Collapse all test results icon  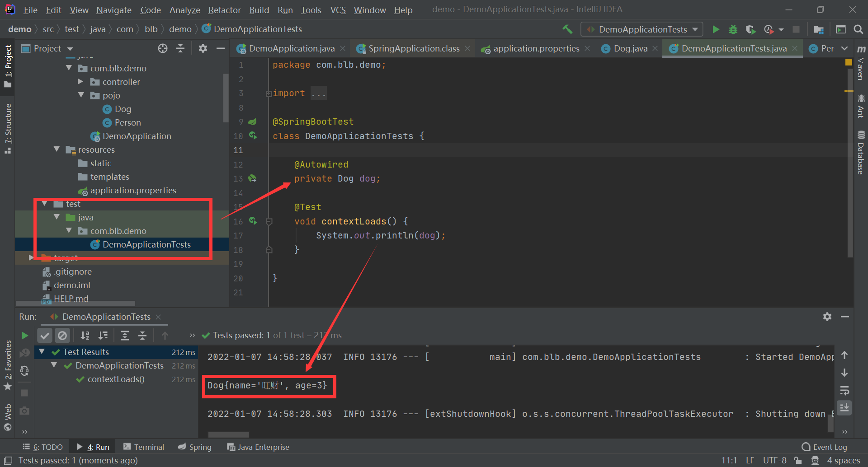point(142,336)
